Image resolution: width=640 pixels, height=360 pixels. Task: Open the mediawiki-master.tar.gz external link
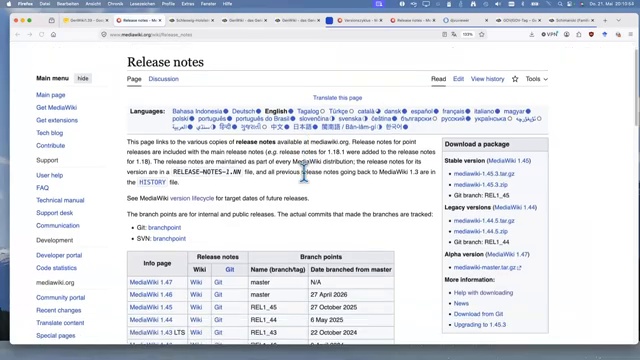click(487, 268)
